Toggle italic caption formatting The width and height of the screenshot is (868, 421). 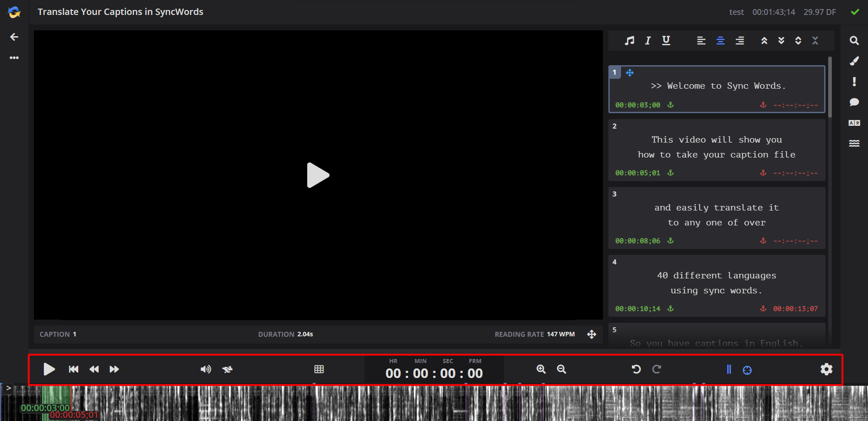(648, 41)
